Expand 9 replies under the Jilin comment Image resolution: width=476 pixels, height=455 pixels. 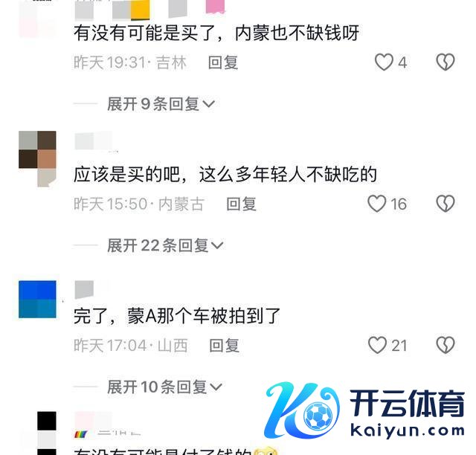tap(161, 104)
